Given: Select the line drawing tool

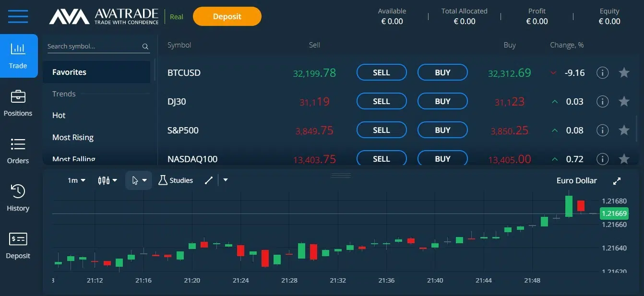Looking at the screenshot, I should [x=209, y=180].
